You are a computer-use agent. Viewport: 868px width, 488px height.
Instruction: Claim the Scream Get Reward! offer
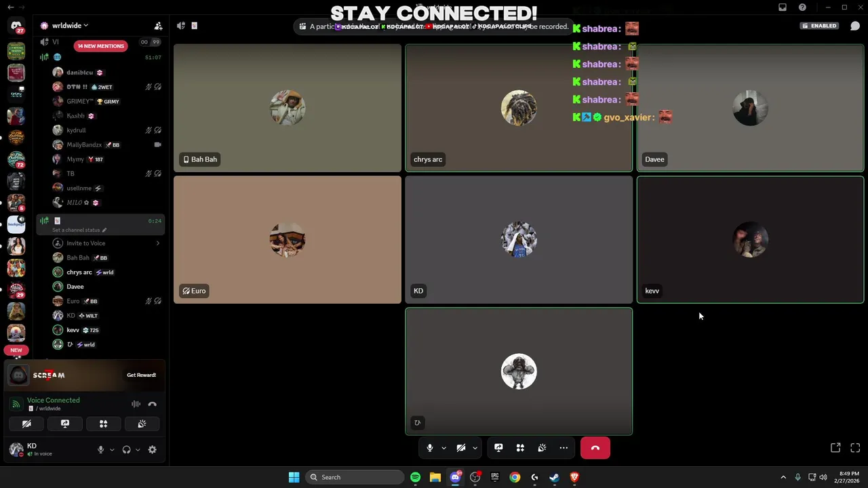click(141, 375)
